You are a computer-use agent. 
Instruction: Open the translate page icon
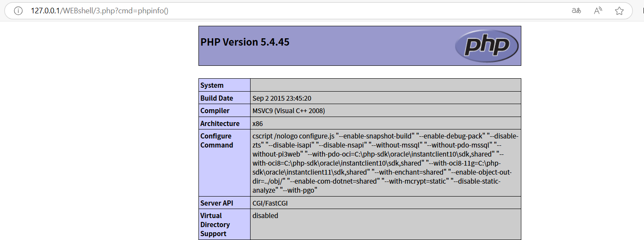tap(576, 11)
